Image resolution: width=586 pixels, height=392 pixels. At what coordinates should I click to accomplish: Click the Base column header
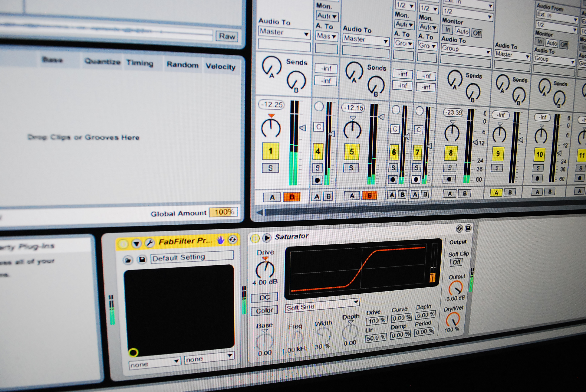(x=52, y=60)
